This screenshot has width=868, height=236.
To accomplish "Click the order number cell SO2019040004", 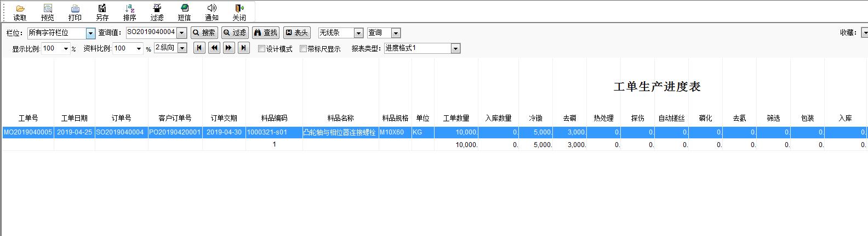I will point(122,132).
